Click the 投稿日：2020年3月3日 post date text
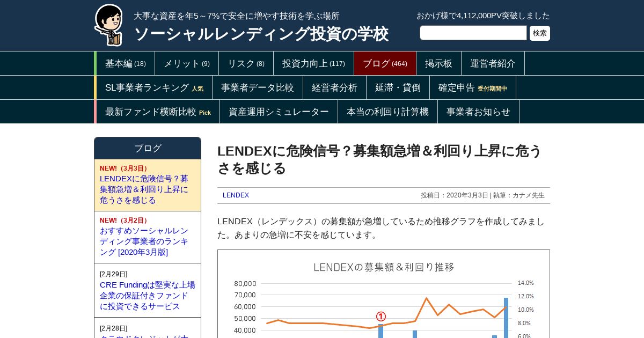 tap(455, 195)
